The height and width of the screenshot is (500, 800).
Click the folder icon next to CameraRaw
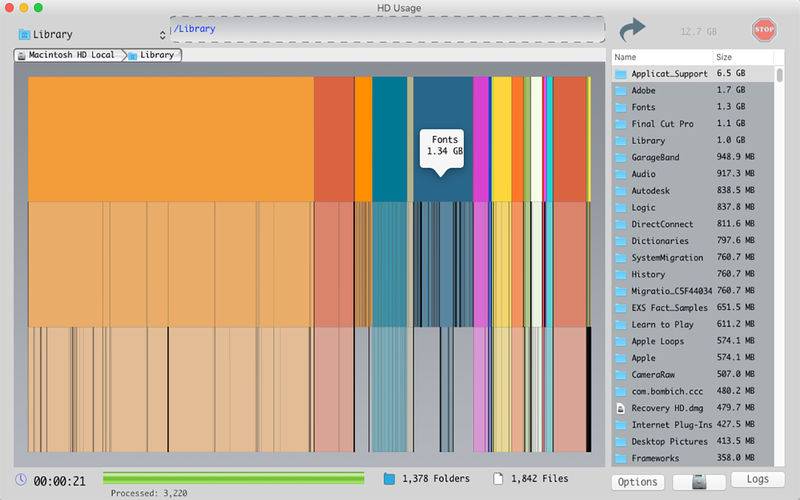(620, 376)
